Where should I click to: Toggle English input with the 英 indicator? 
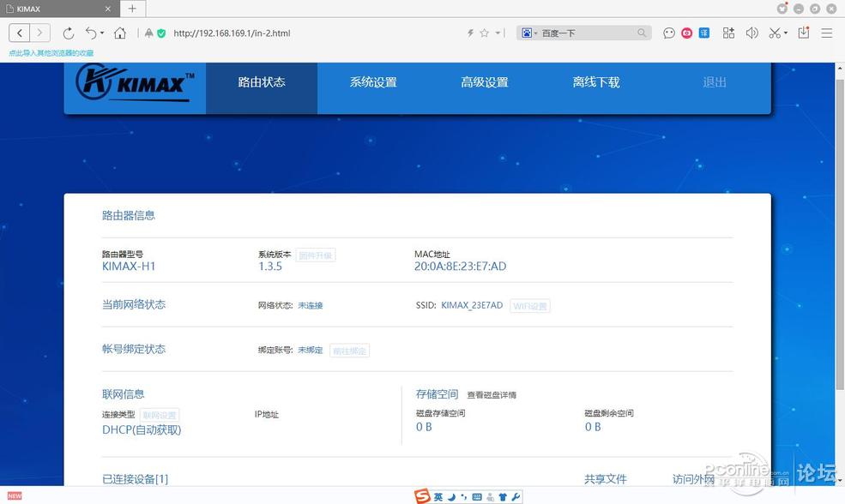pyautogui.click(x=438, y=496)
